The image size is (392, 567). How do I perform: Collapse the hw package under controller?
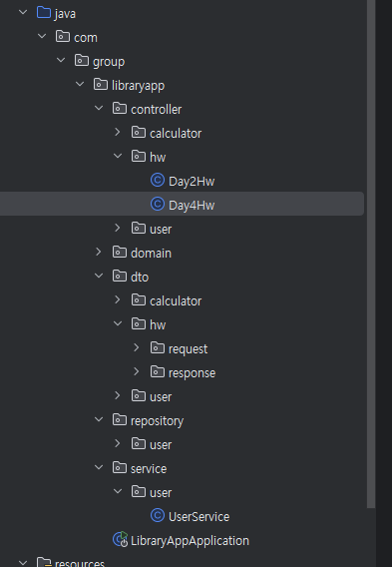click(x=118, y=156)
